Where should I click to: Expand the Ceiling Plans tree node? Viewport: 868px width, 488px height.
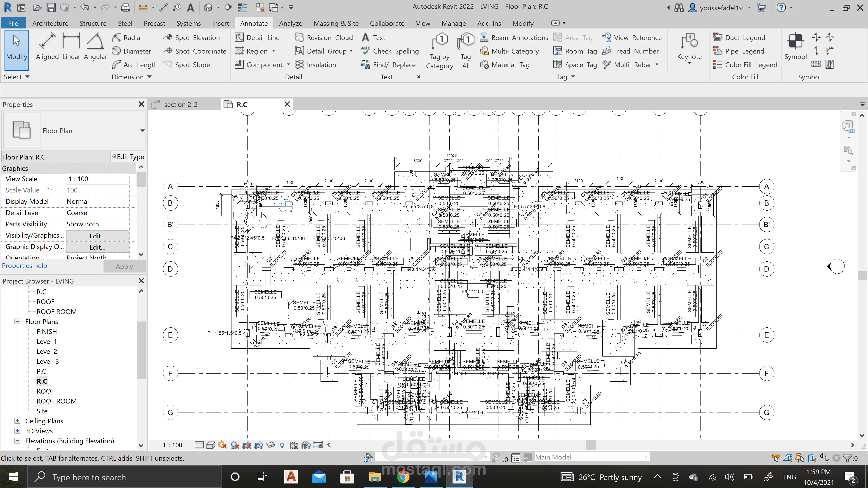[17, 421]
